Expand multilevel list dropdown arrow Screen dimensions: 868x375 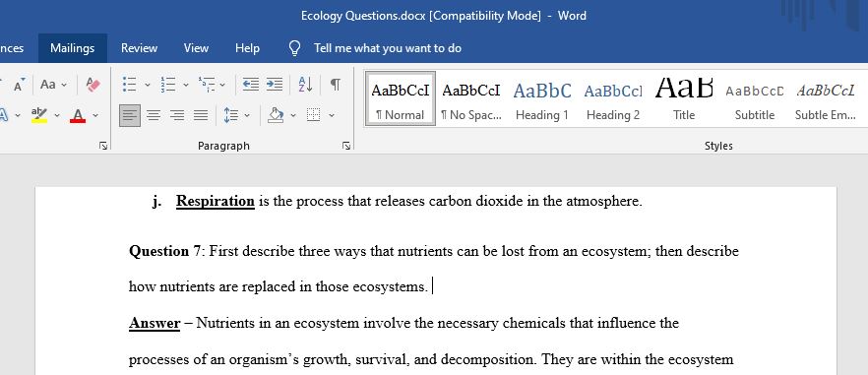[x=222, y=85]
